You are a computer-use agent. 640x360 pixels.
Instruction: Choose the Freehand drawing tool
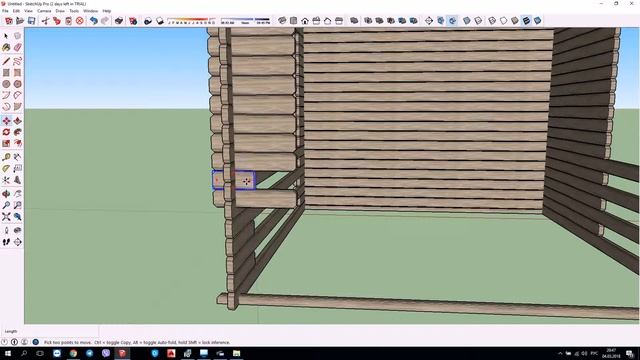(18, 61)
